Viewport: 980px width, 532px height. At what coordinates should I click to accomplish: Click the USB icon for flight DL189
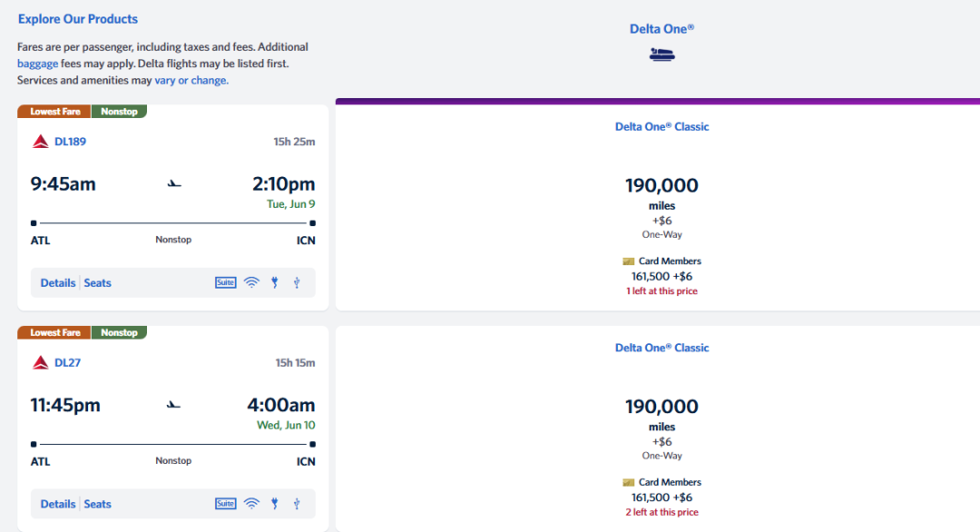pos(297,282)
